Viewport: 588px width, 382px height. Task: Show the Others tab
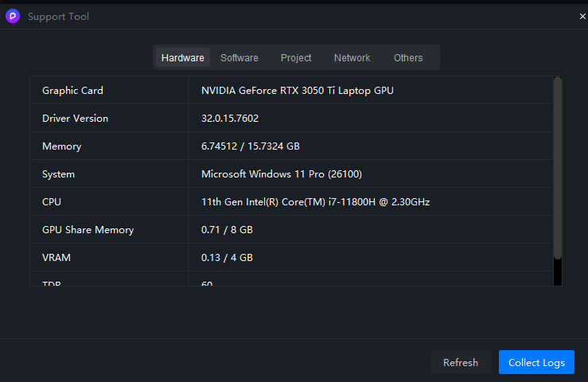pos(408,58)
